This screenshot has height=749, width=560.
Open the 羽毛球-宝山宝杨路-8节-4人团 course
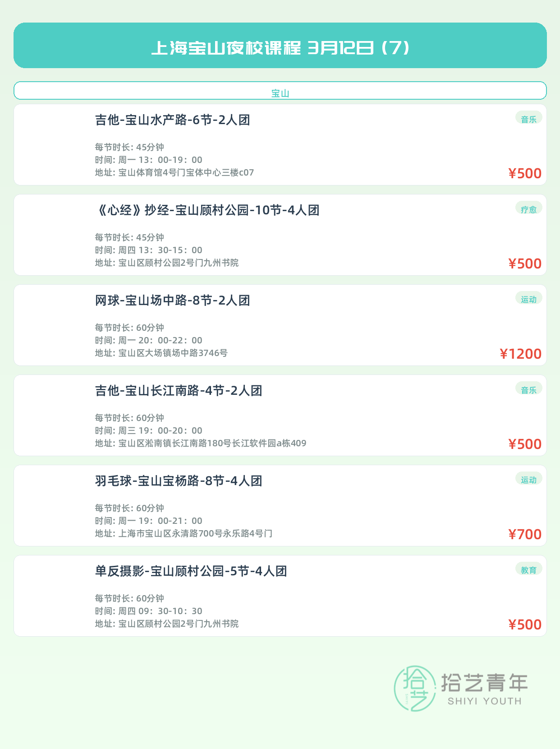179,481
